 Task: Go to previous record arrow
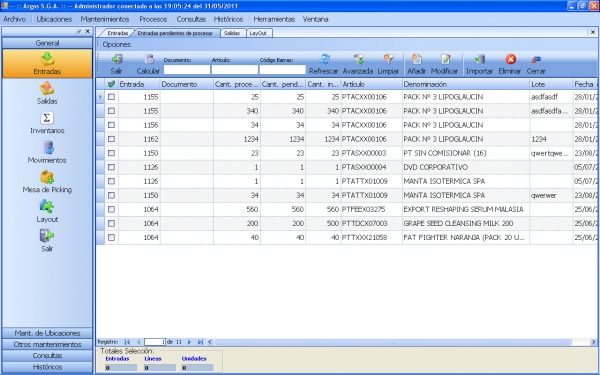pyautogui.click(x=139, y=342)
